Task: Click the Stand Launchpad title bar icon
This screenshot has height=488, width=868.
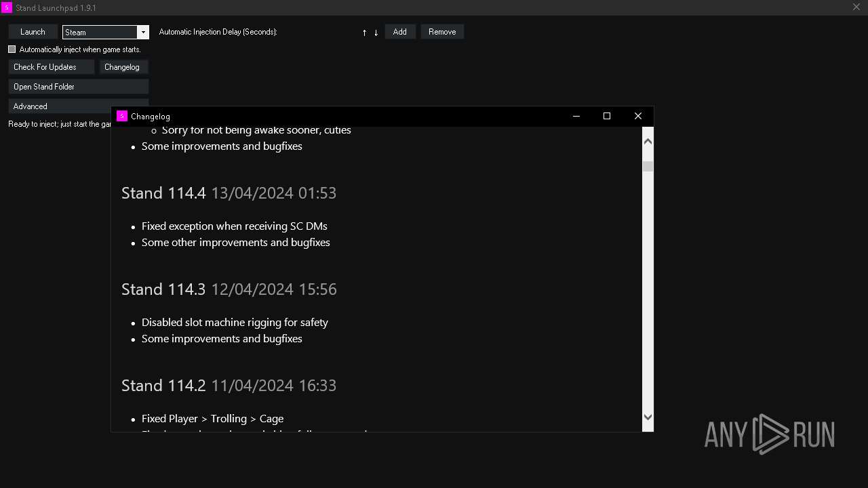Action: 7,7
